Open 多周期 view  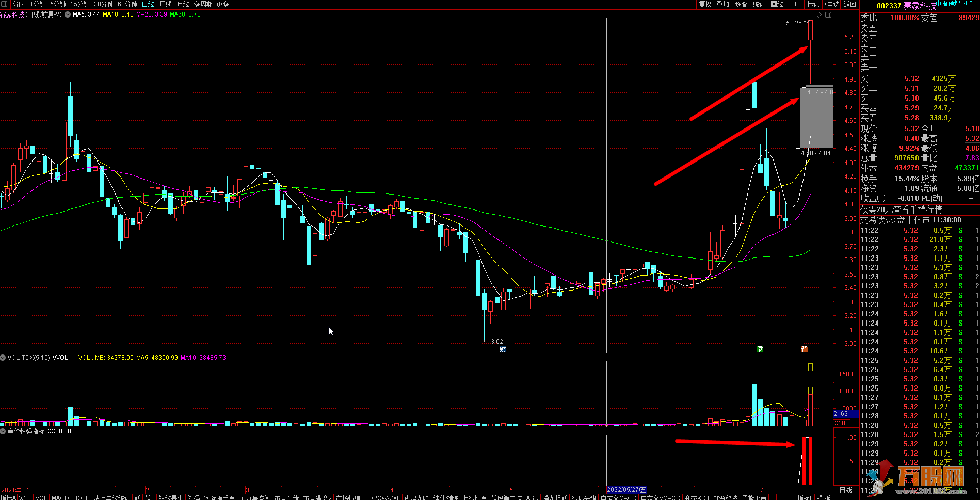pos(203,4)
